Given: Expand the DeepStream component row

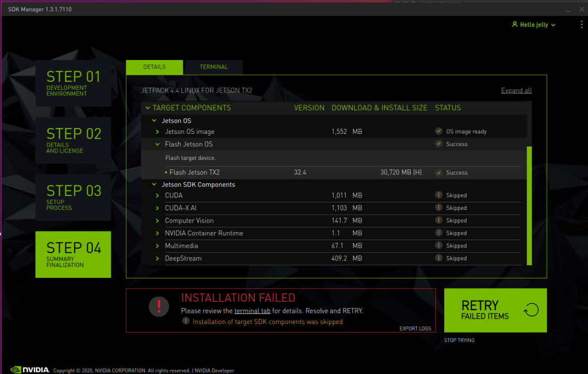Looking at the screenshot, I should pyautogui.click(x=158, y=258).
